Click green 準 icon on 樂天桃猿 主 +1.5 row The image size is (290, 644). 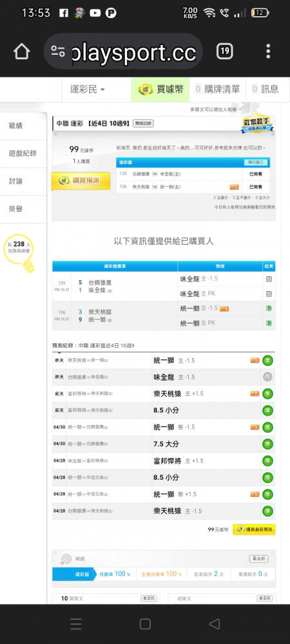268,394
